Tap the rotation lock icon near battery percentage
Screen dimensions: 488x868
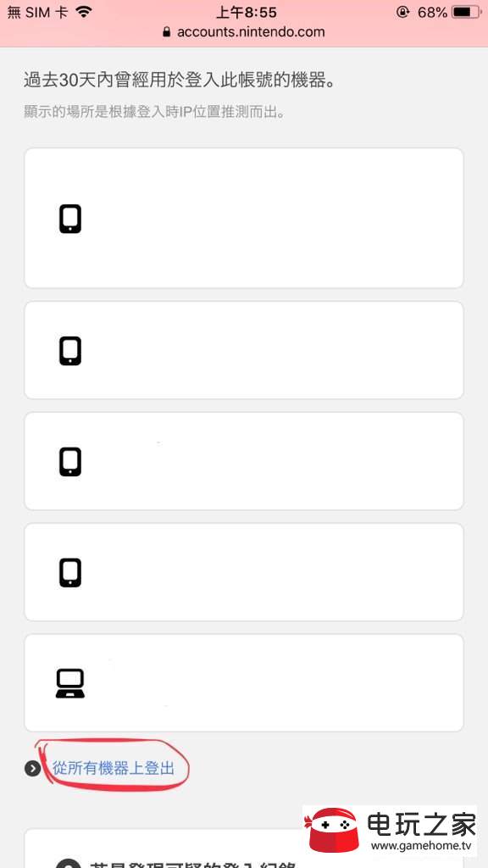click(402, 12)
